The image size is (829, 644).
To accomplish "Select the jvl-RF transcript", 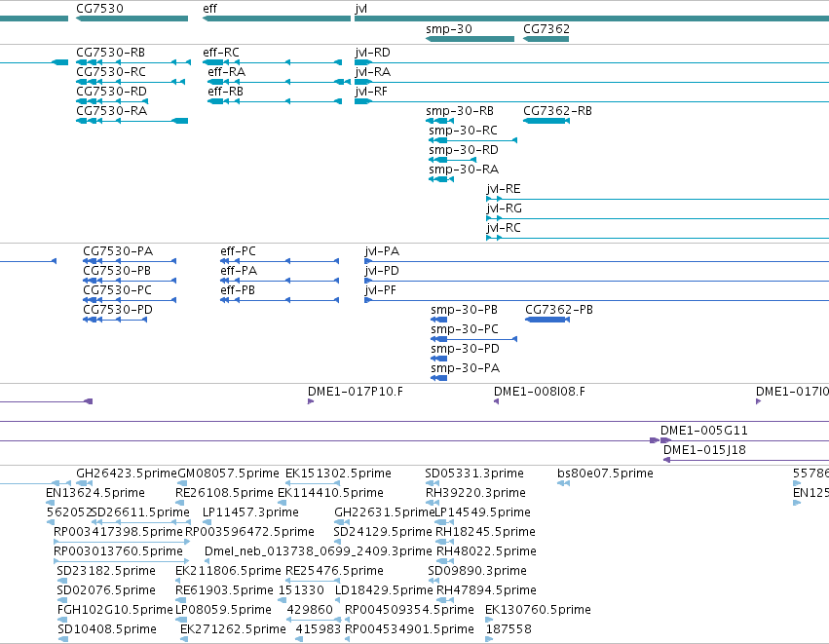I will click(x=591, y=101).
